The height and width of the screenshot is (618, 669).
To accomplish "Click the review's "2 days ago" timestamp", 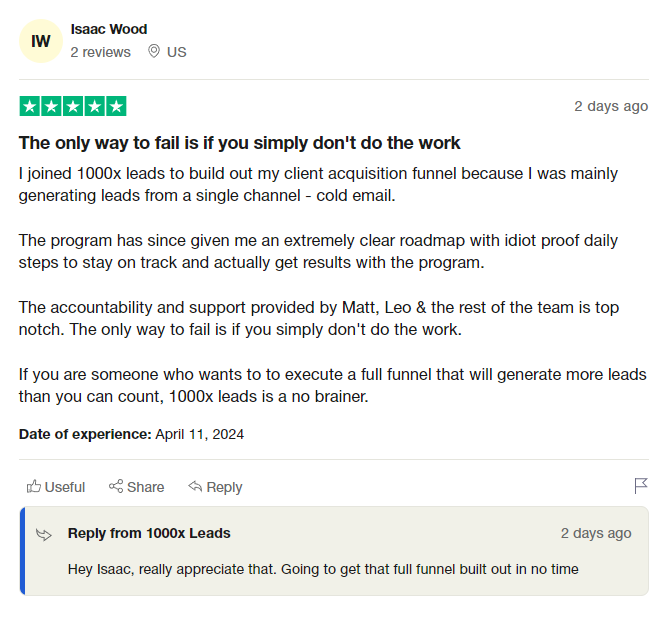I will click(x=610, y=106).
